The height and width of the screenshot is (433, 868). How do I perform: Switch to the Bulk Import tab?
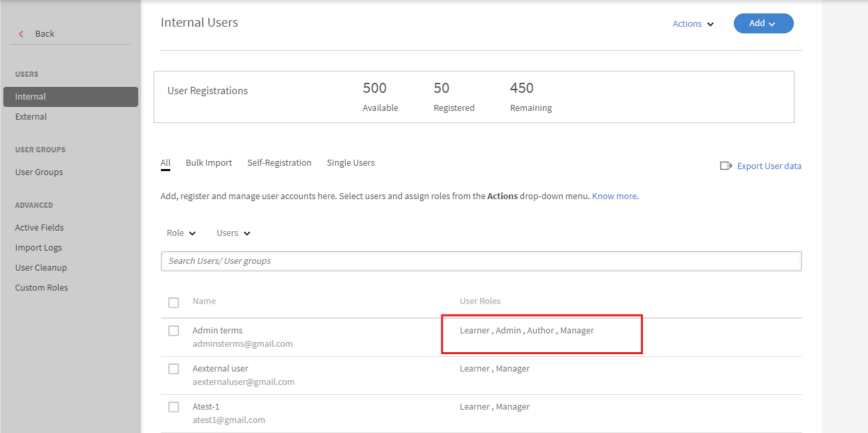point(209,163)
